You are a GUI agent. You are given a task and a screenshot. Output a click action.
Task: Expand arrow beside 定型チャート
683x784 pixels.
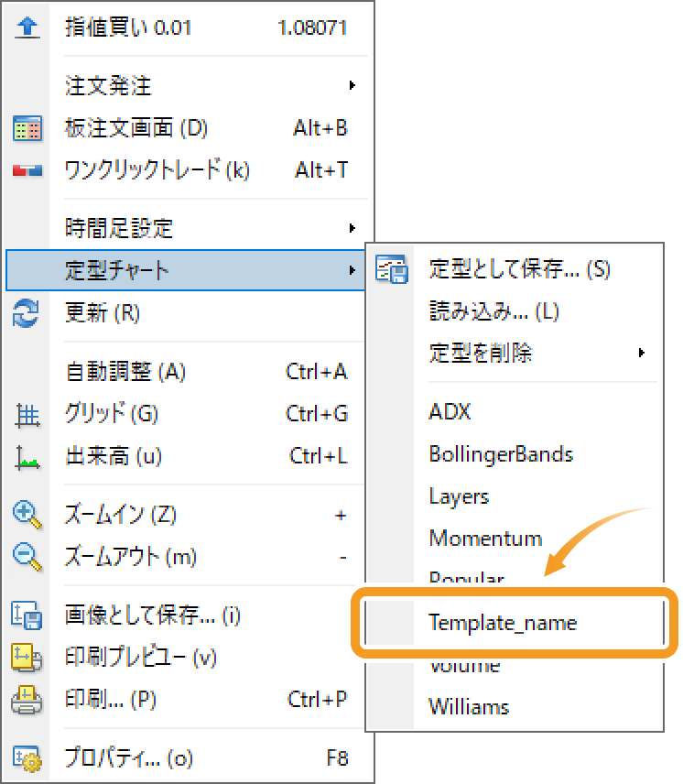pyautogui.click(x=352, y=270)
